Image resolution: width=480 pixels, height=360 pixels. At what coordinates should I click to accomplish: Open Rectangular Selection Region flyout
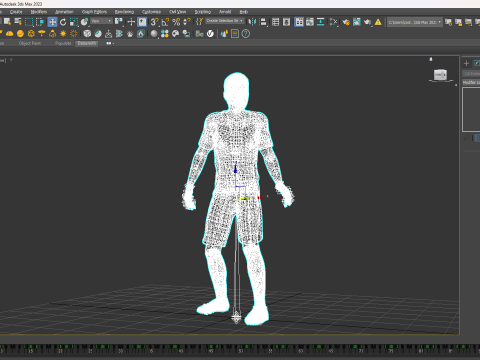point(29,22)
